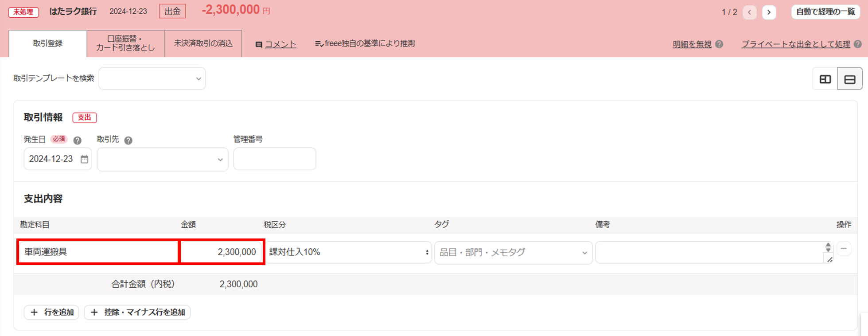Open the 未決済取引の消込 tab
The image size is (868, 336).
pyautogui.click(x=203, y=43)
